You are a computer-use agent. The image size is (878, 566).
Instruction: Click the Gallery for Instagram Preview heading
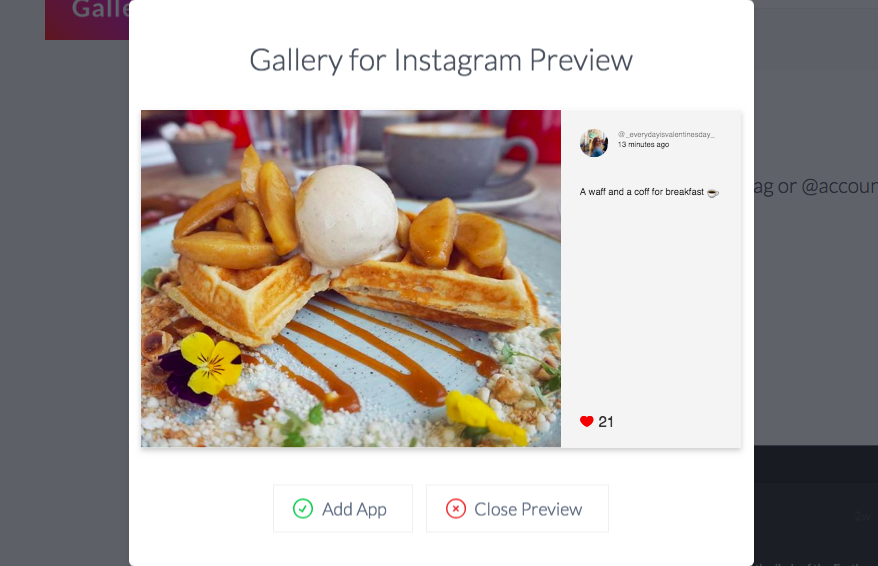441,60
